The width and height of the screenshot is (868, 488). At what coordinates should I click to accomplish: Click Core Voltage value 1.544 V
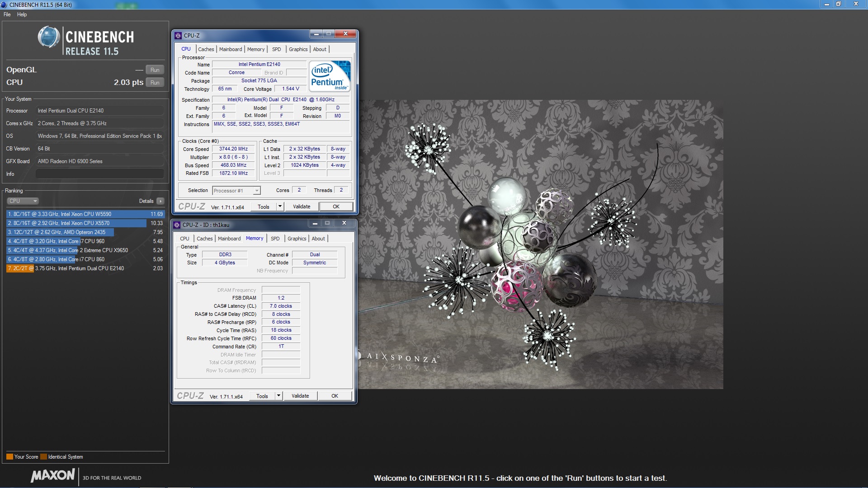click(x=291, y=89)
